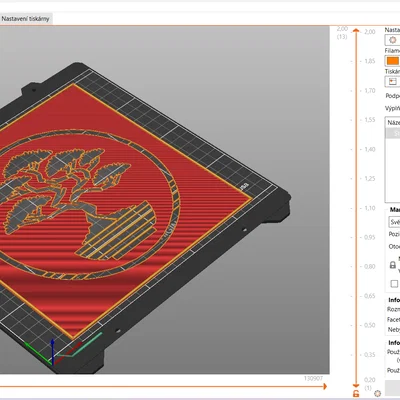Tick the empty checkbox below the padlock
Screen dimensions: 400x400
coord(394,284)
